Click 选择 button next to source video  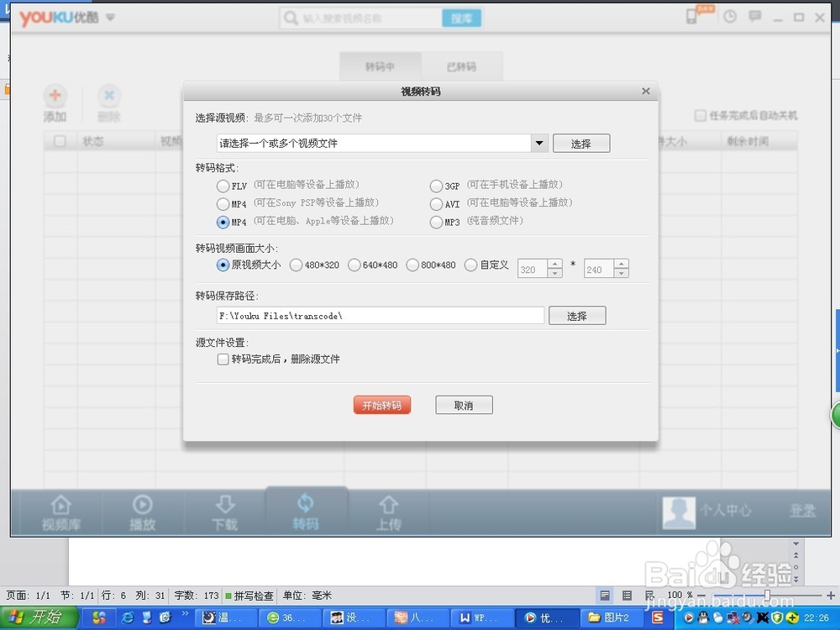(x=581, y=144)
